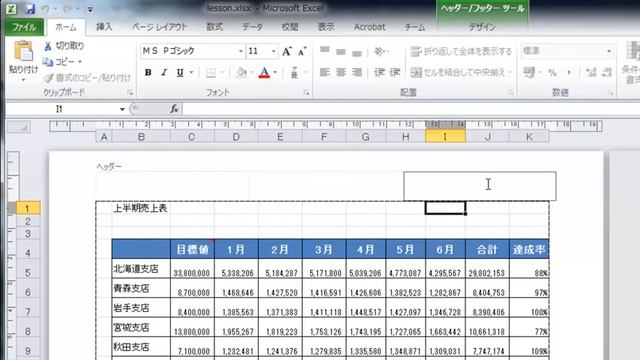
Task: Toggle Underline formatting
Action: point(180,73)
